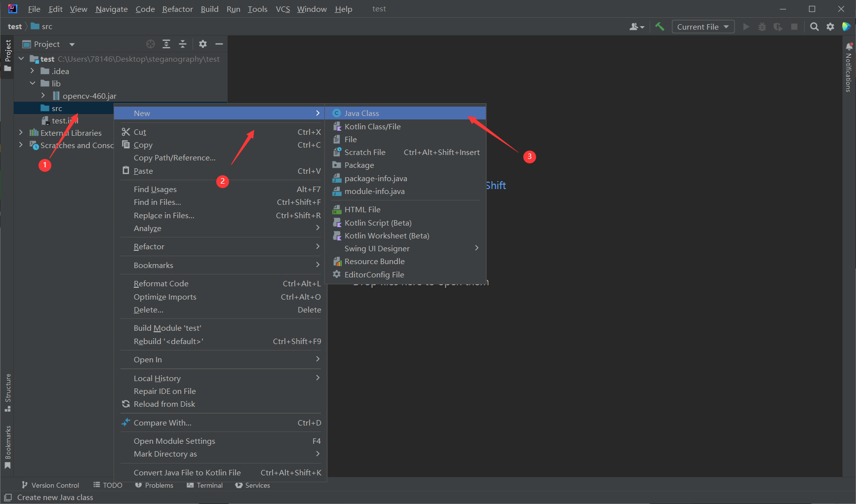Image resolution: width=856 pixels, height=504 pixels.
Task: Click the Build Project hammer icon
Action: point(660,27)
